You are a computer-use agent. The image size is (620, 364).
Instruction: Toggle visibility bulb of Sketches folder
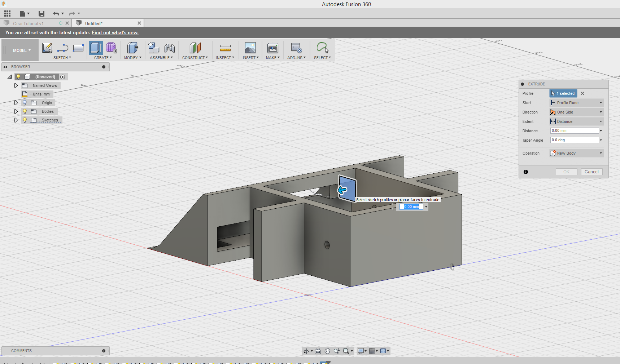tap(25, 120)
